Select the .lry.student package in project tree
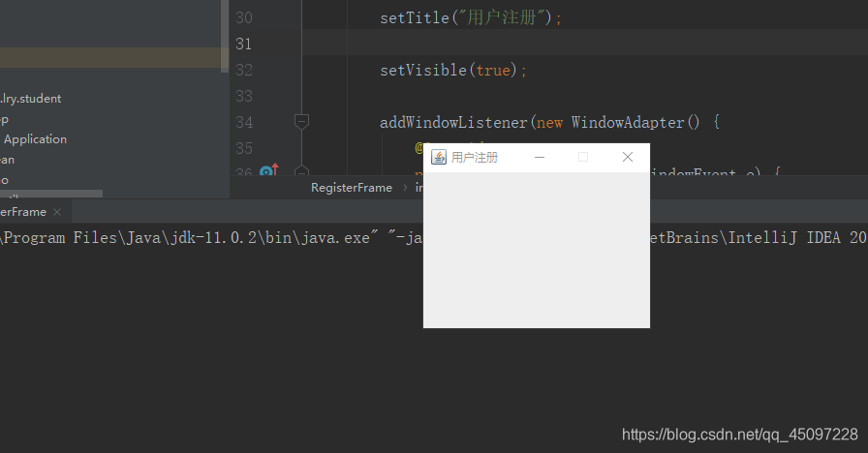The width and height of the screenshot is (868, 453). [x=30, y=99]
